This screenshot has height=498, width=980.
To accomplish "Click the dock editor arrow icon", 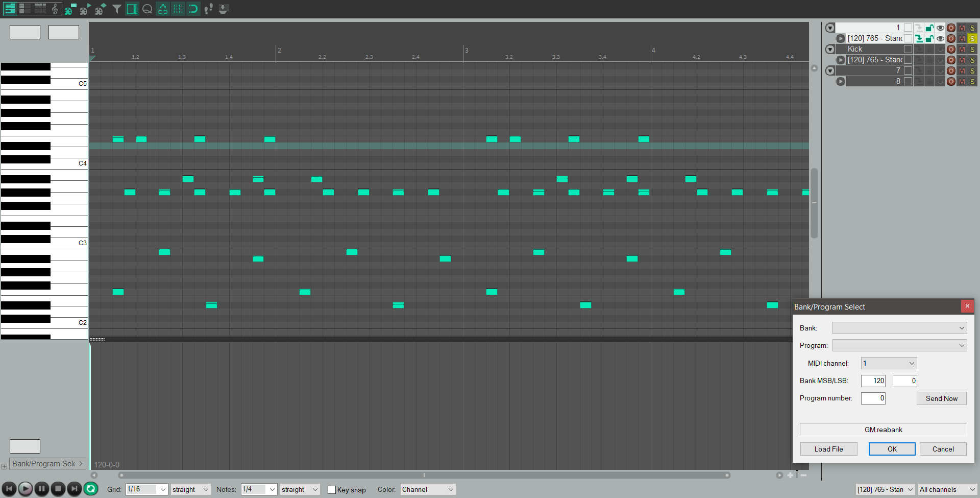I will [x=224, y=9].
